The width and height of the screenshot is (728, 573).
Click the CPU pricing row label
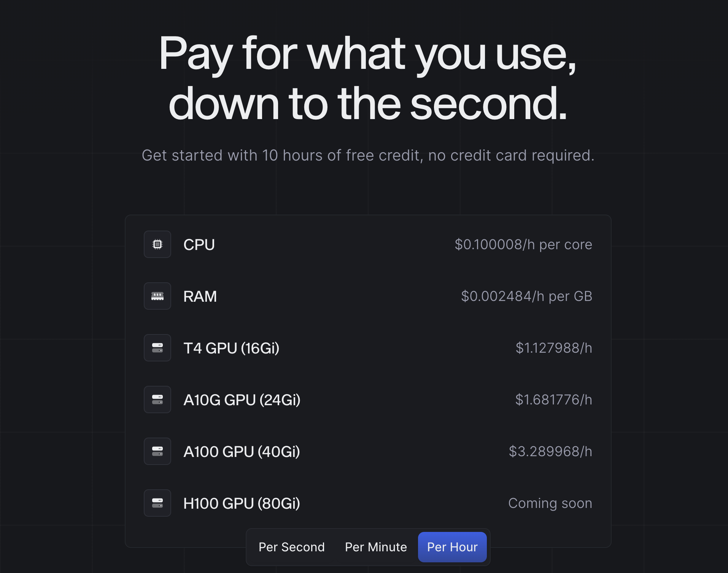point(199,245)
